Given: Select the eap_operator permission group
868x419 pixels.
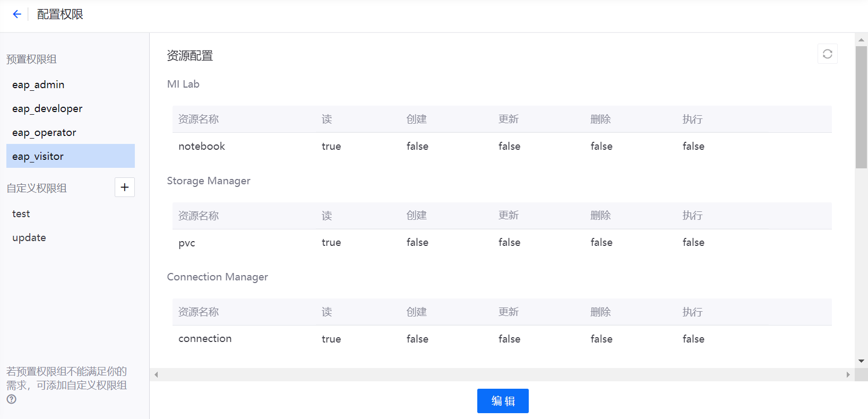Looking at the screenshot, I should (x=71, y=132).
